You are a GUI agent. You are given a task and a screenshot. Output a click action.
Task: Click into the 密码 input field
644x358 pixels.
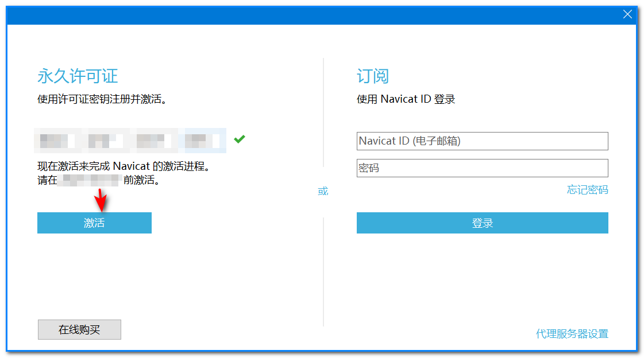tap(482, 168)
